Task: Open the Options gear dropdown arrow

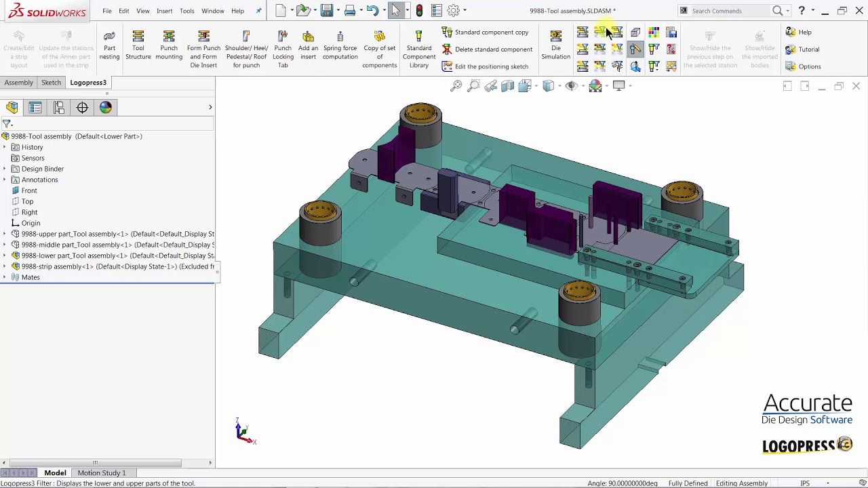Action: tap(465, 10)
